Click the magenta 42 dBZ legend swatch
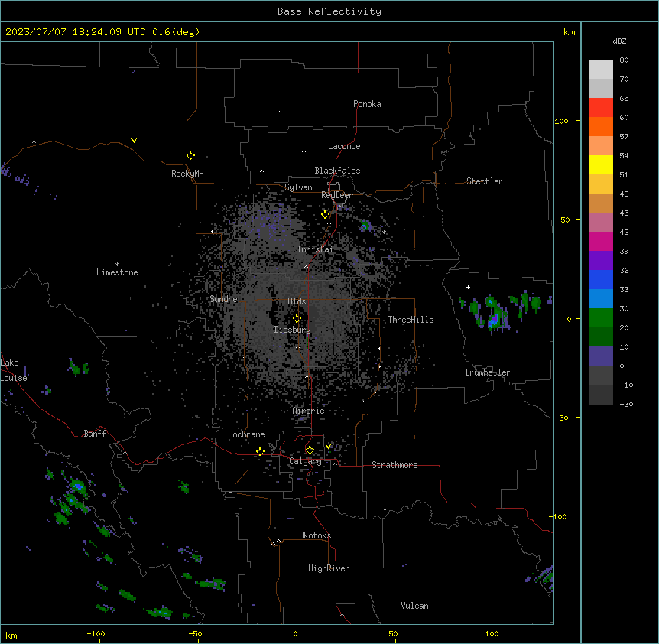 tap(601, 241)
